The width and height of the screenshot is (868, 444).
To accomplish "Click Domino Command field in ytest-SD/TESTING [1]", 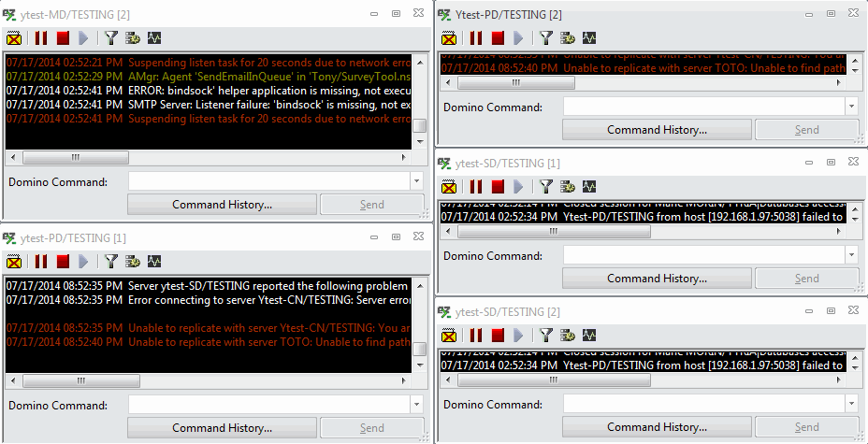I will point(703,255).
